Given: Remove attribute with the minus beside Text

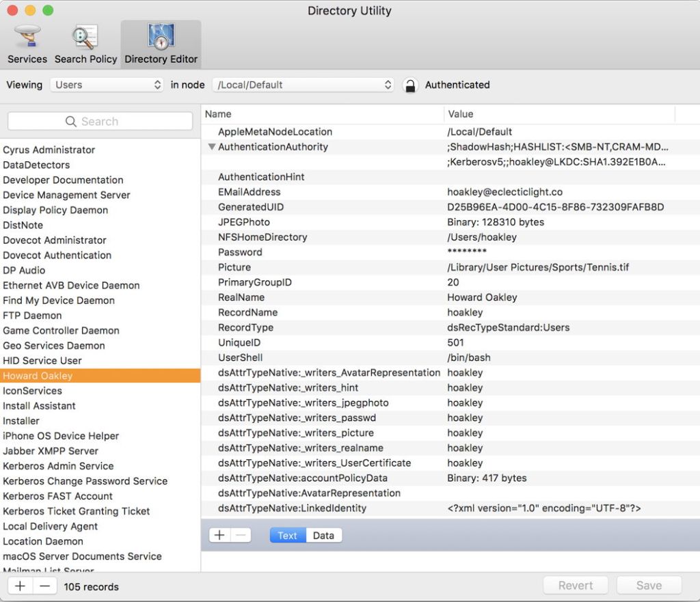Looking at the screenshot, I should coord(241,535).
